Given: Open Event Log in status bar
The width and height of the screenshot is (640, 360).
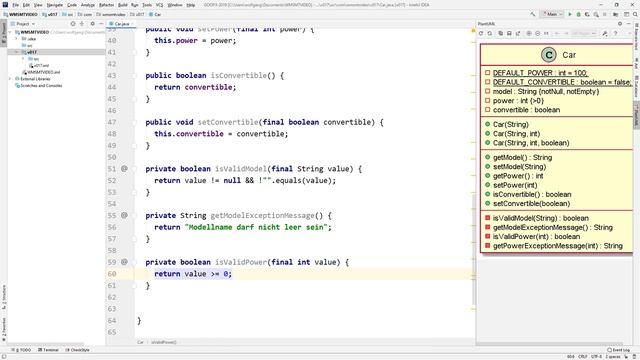Looking at the screenshot, I should coord(619,350).
